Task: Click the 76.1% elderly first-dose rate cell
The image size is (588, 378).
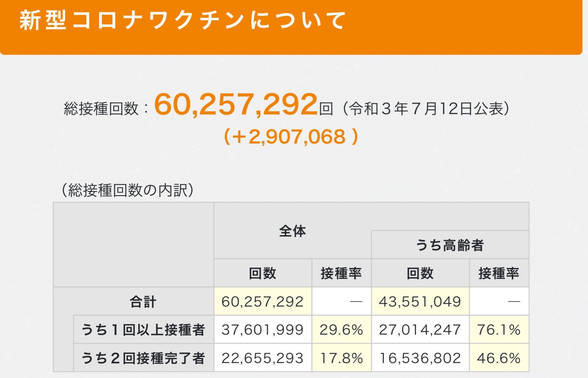Action: pyautogui.click(x=499, y=330)
